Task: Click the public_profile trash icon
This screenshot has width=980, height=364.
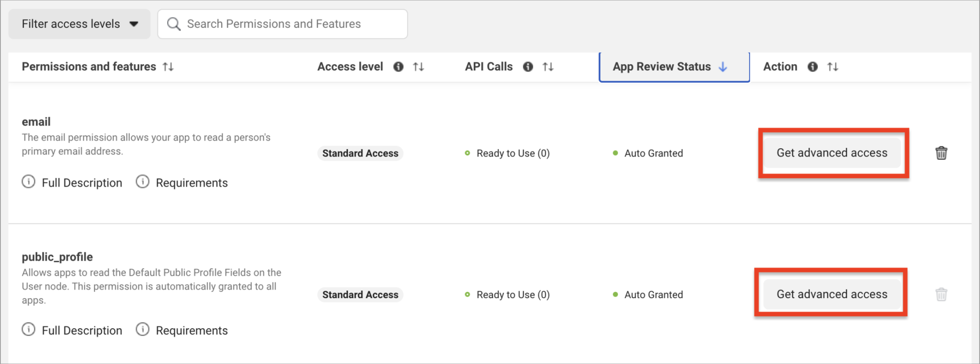Action: coord(941,294)
